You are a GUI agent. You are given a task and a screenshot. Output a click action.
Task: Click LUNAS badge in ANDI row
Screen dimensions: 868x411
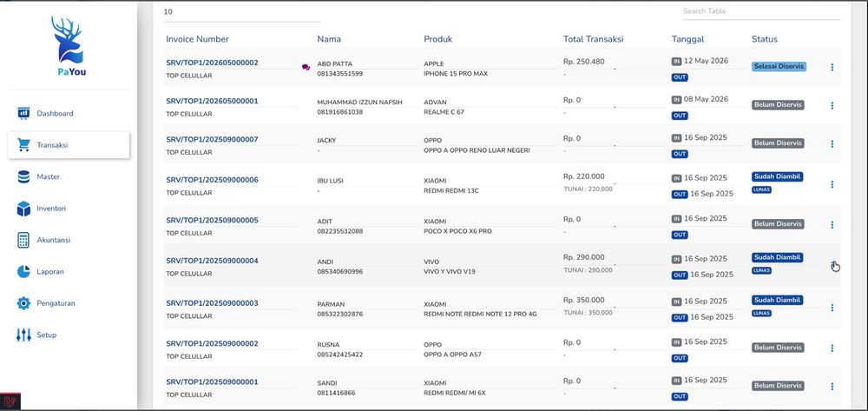[x=761, y=271]
